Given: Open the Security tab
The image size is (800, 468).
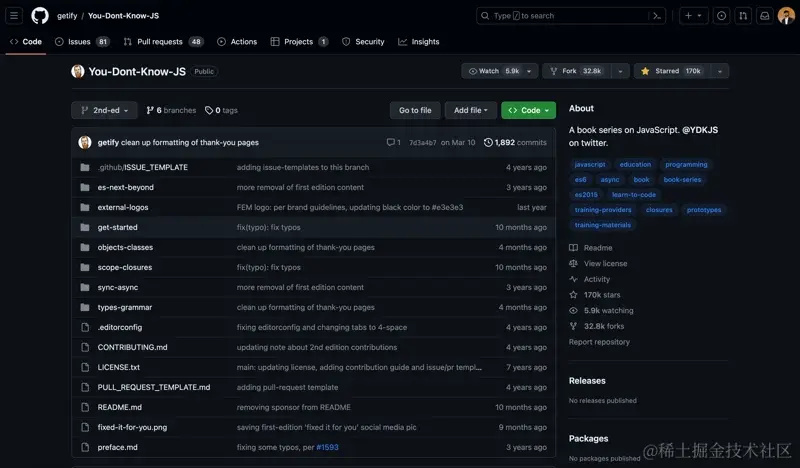Looking at the screenshot, I should pos(363,42).
